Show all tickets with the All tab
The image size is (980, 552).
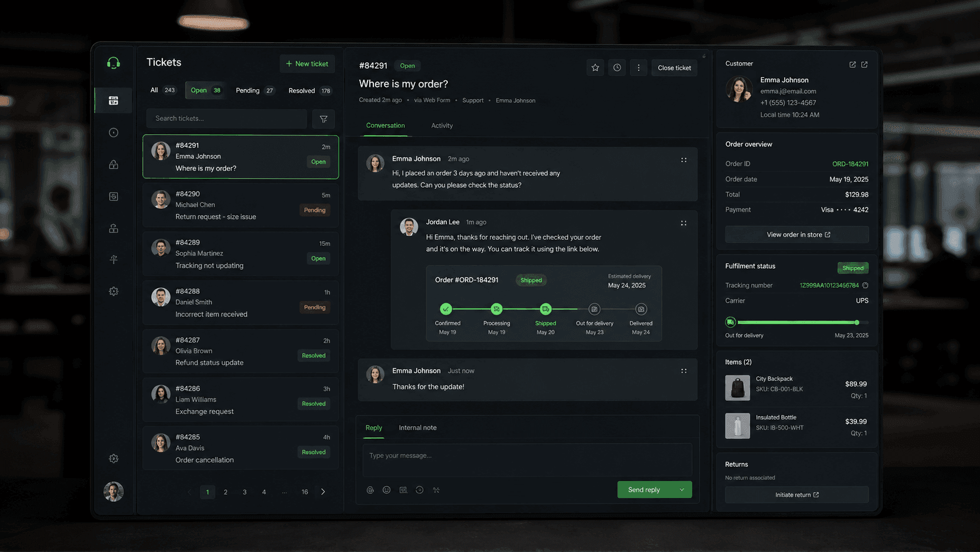click(x=162, y=90)
